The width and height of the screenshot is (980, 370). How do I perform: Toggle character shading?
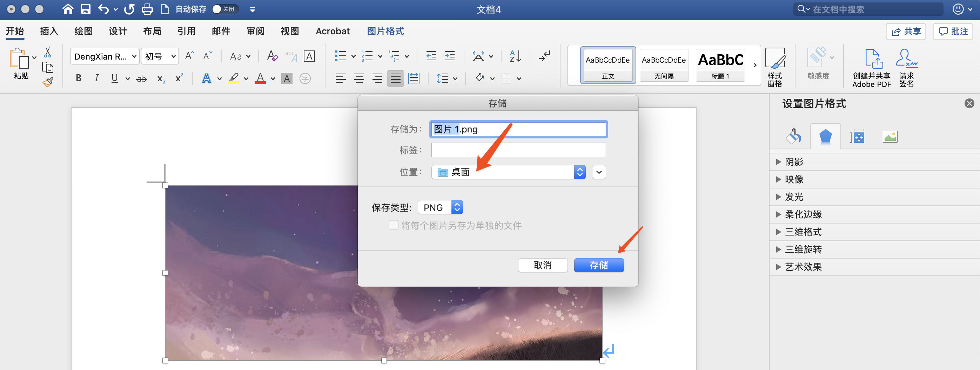[287, 78]
